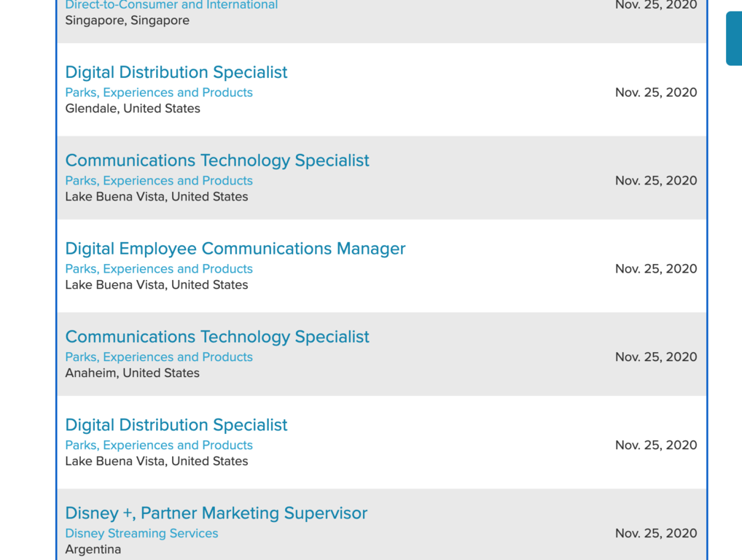This screenshot has height=560, width=742.
Task: Click Parks, Experiences and Products above Anaheim
Action: (159, 357)
